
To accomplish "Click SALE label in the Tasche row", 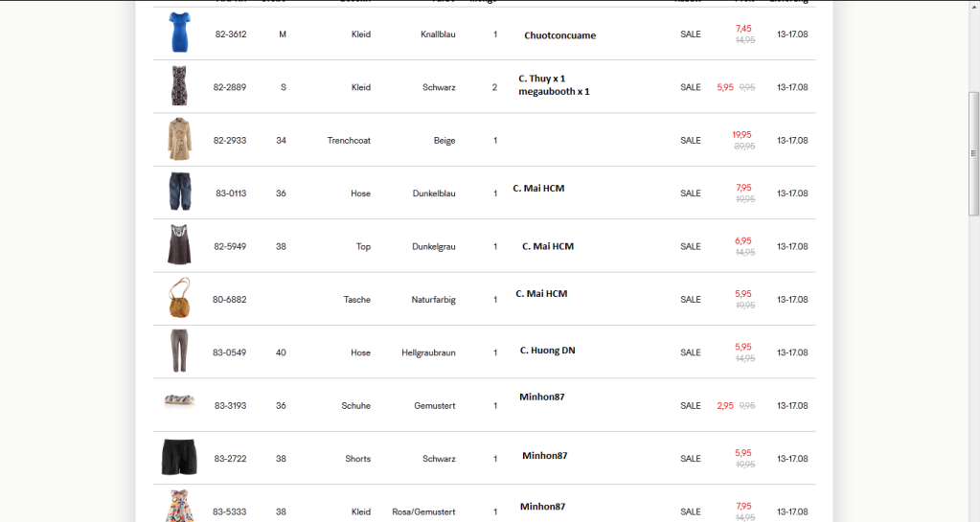I will [x=690, y=300].
